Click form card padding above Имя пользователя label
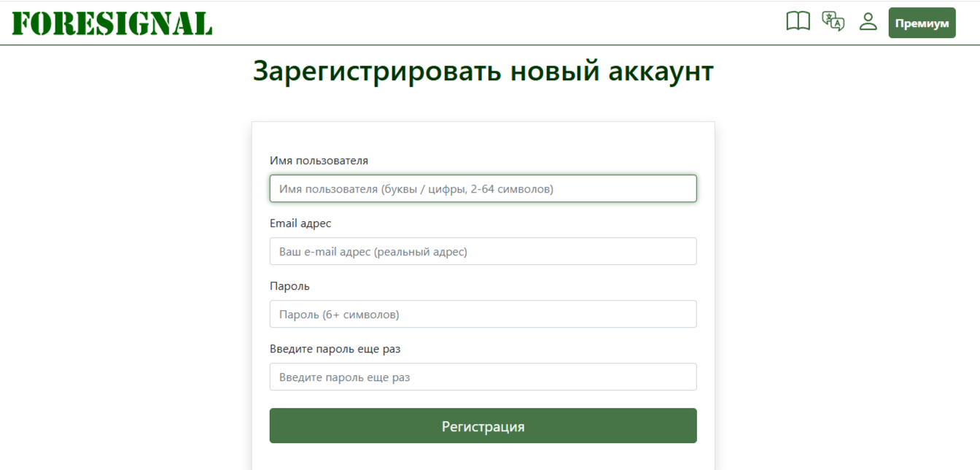This screenshot has height=470, width=980. [483, 137]
